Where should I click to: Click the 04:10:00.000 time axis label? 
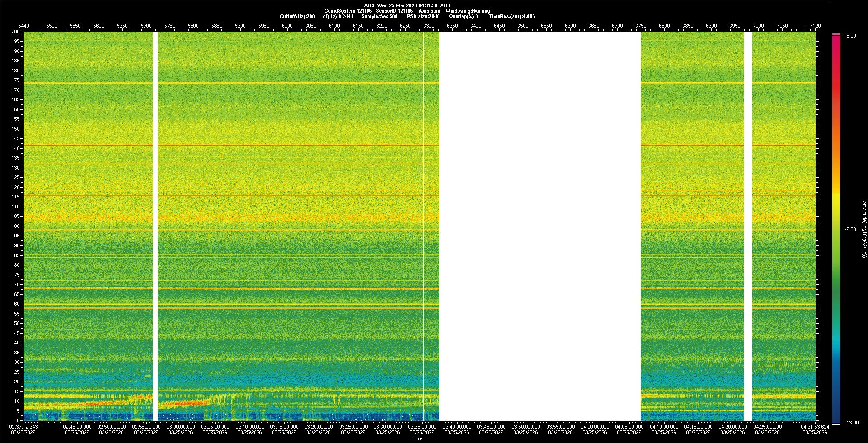664,427
